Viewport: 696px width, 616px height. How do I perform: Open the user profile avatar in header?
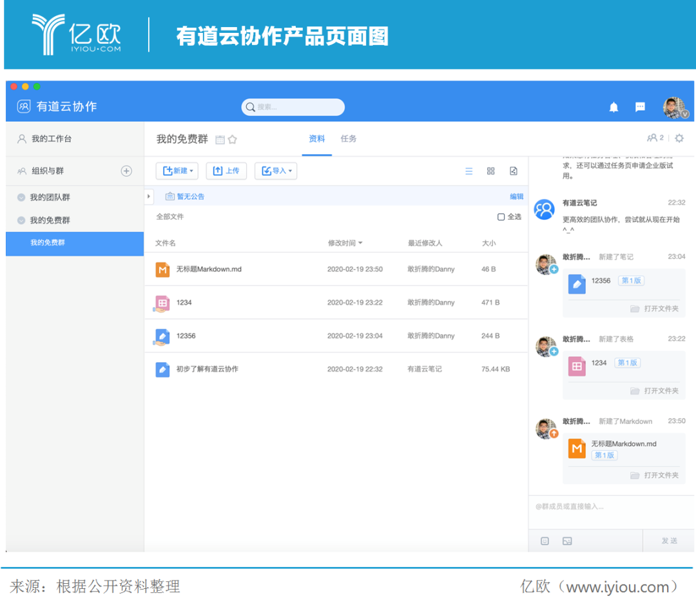pos(674,108)
